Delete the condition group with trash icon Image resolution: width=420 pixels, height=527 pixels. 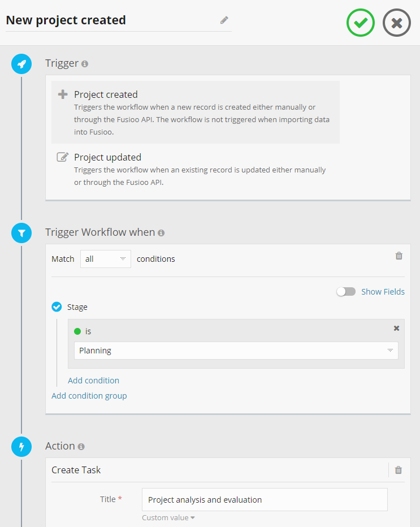399,256
